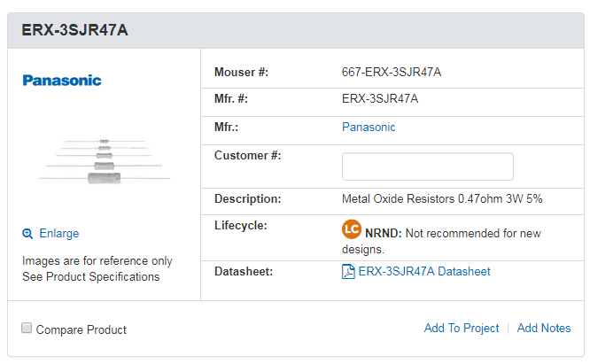Open the ERX-3SJR47A Datasheet link
Screen dimensions: 590x364
pos(424,272)
